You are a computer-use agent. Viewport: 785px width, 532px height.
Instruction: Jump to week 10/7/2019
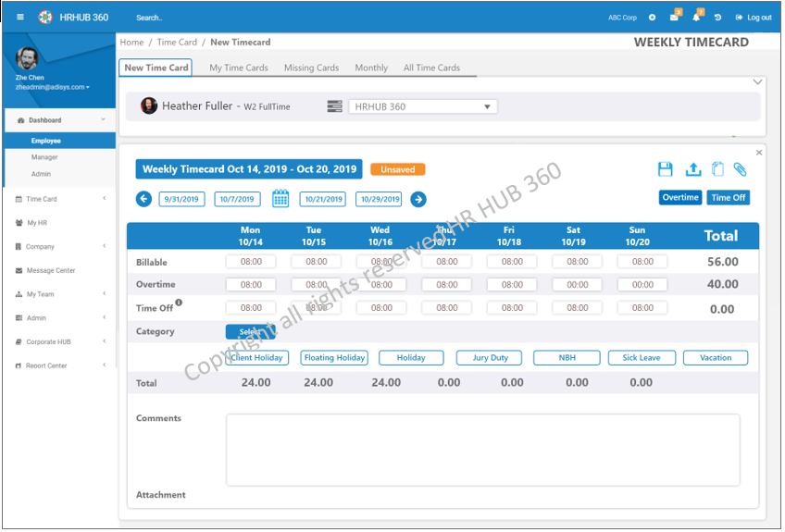pyautogui.click(x=237, y=199)
